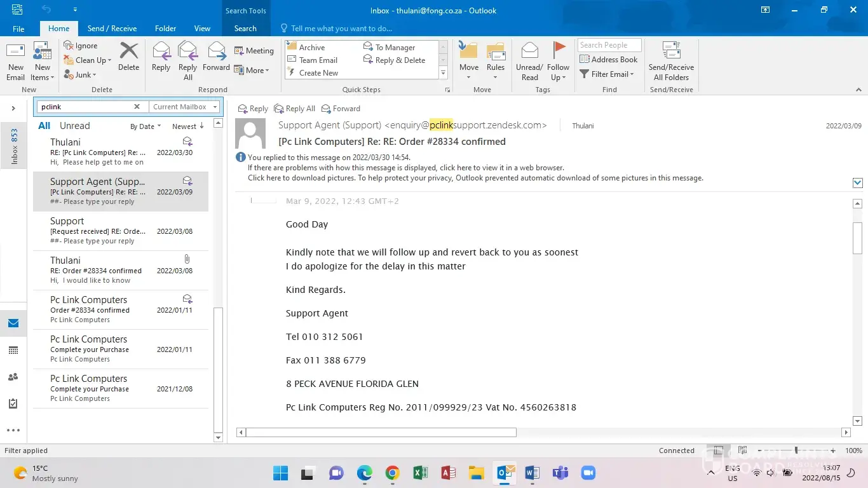Switch filter to Unread messages
The image size is (868, 488).
(x=74, y=126)
